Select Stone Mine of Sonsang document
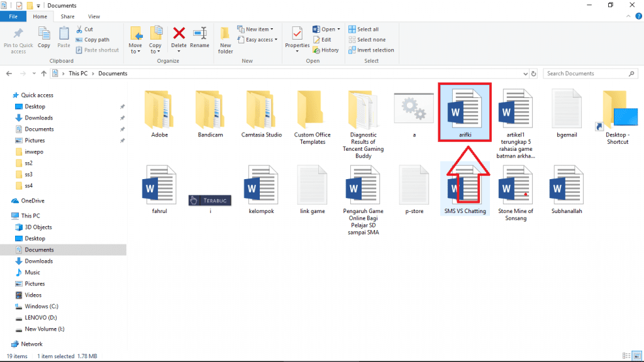The height and width of the screenshot is (362, 644). [516, 194]
